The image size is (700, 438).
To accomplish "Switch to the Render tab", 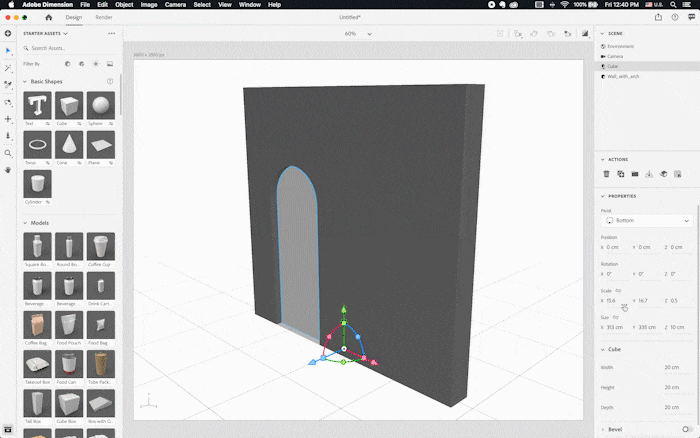I will [104, 17].
